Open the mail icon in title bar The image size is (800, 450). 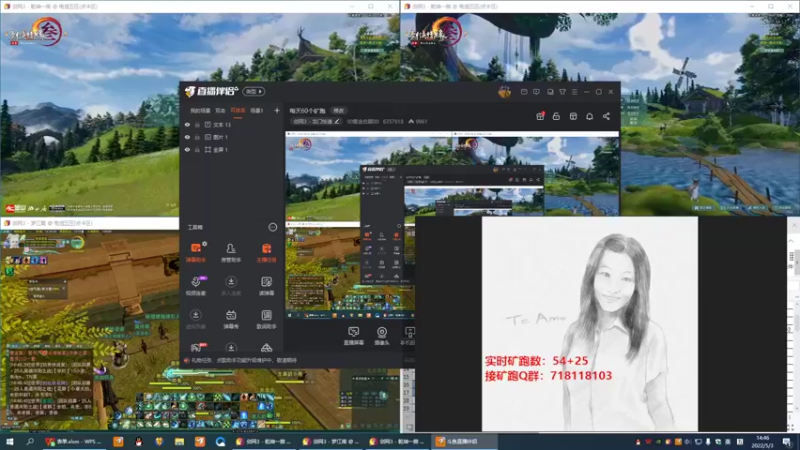[524, 92]
